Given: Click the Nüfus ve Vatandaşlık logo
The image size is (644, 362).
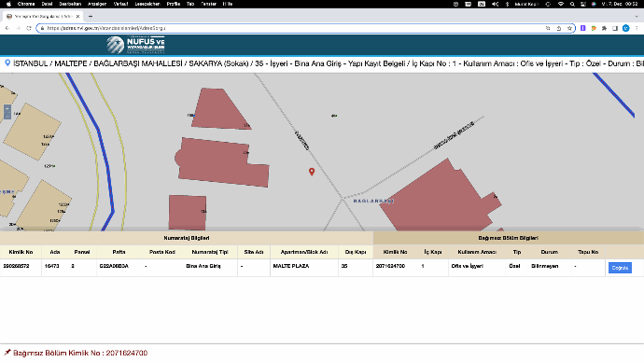Looking at the screenshot, I should click(x=136, y=45).
